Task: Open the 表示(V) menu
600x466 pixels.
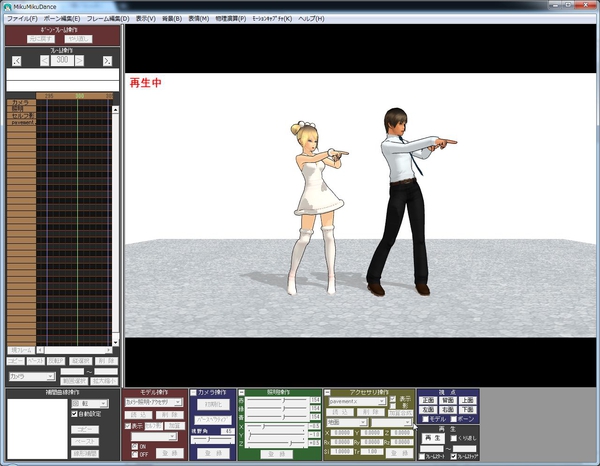Action: [x=146, y=19]
